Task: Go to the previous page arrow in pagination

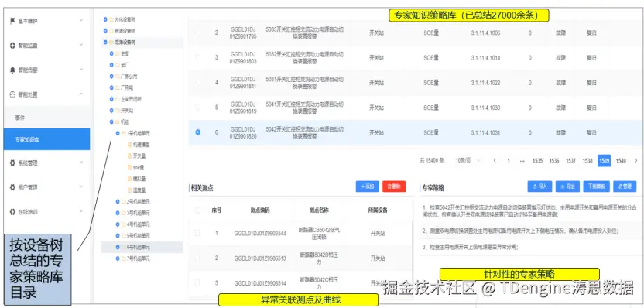Action: coord(495,160)
